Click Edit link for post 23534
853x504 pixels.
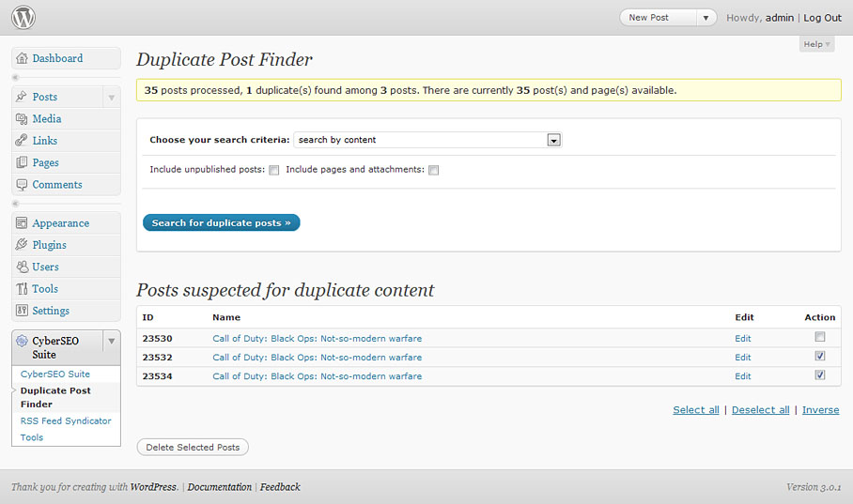pos(742,376)
